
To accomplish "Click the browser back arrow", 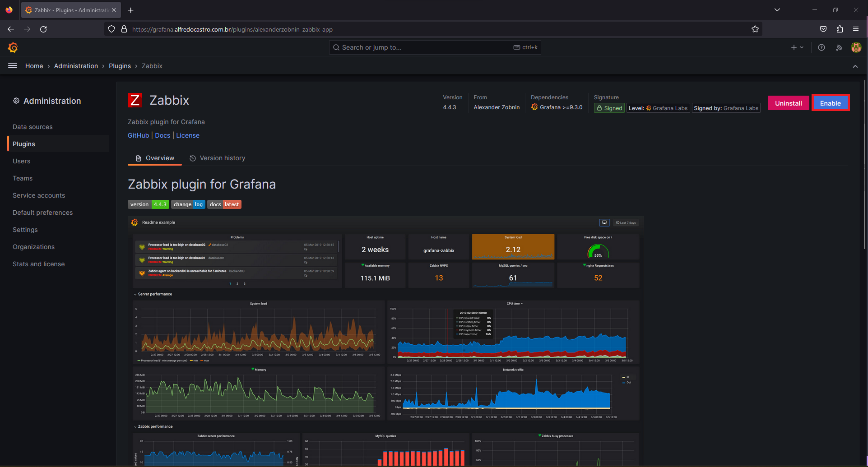I will (11, 29).
